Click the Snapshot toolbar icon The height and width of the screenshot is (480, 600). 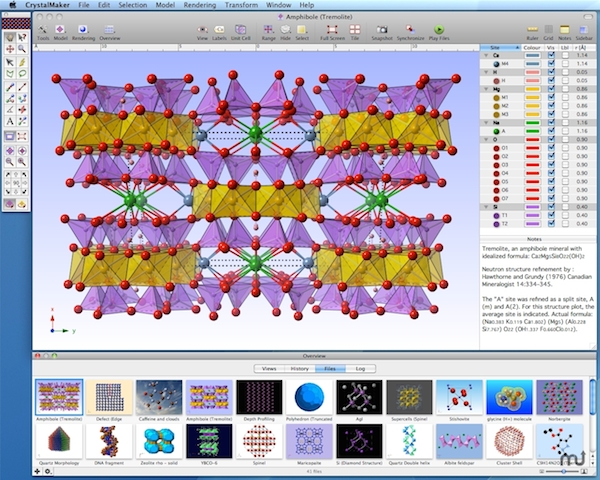[x=380, y=30]
